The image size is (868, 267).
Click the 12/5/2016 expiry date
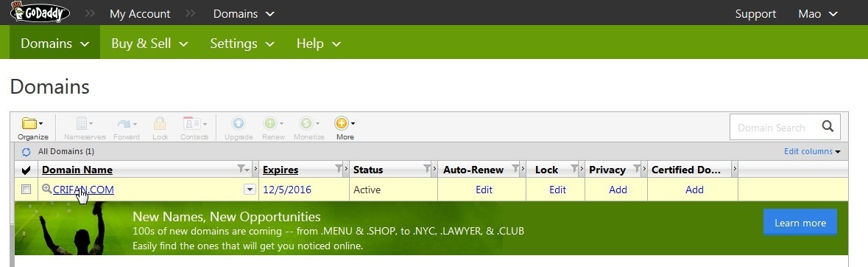[286, 190]
